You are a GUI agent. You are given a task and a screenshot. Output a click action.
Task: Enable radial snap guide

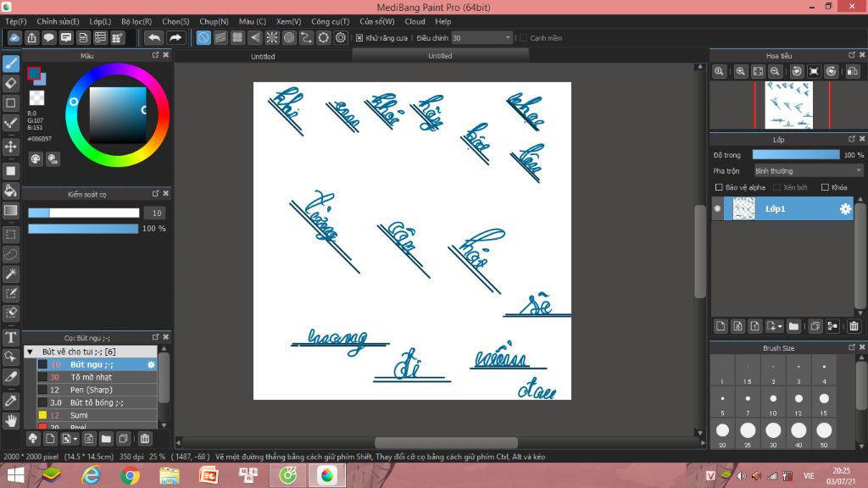[x=272, y=37]
